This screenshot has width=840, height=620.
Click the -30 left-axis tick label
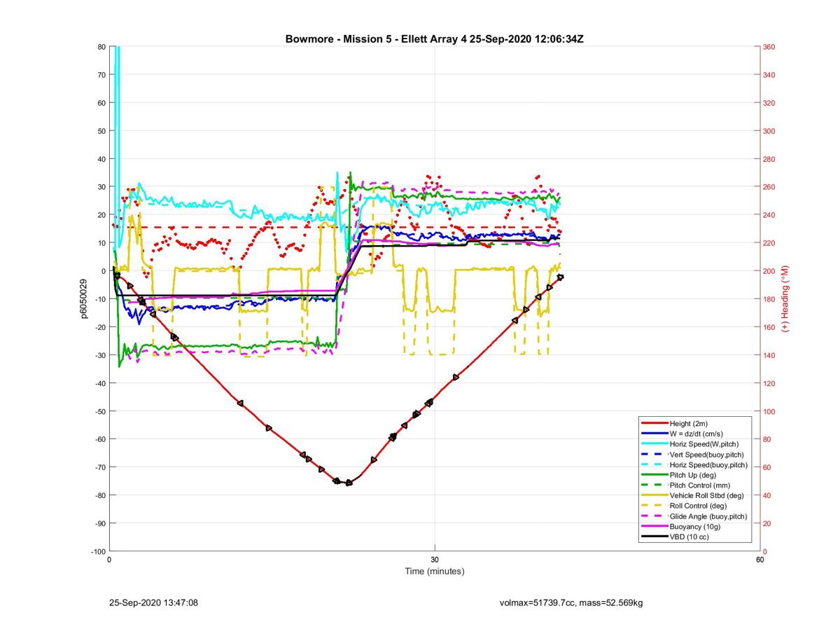point(99,355)
